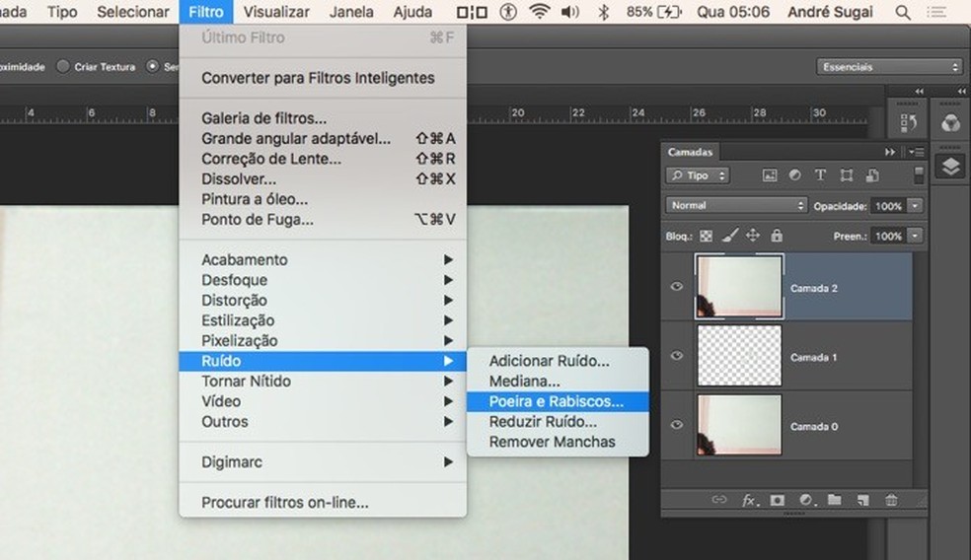Select the Criar Textura radio button
Viewport: 971px width, 560px height.
pos(62,66)
